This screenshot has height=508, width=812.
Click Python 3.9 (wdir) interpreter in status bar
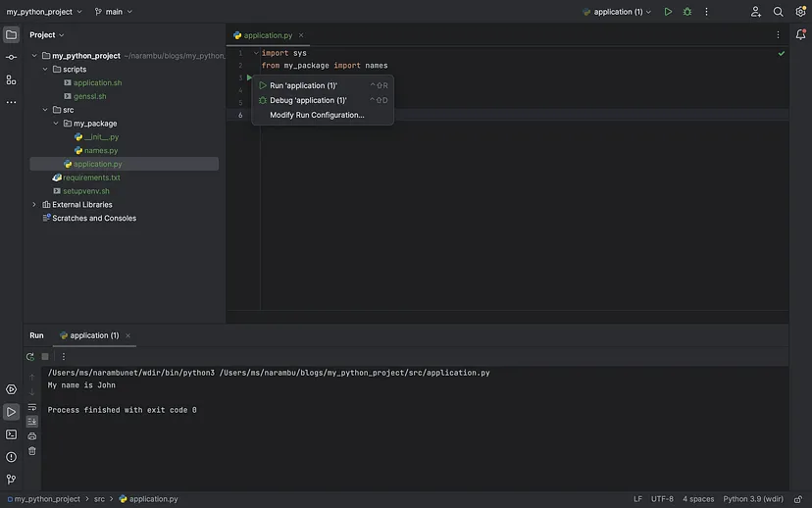[753, 499]
